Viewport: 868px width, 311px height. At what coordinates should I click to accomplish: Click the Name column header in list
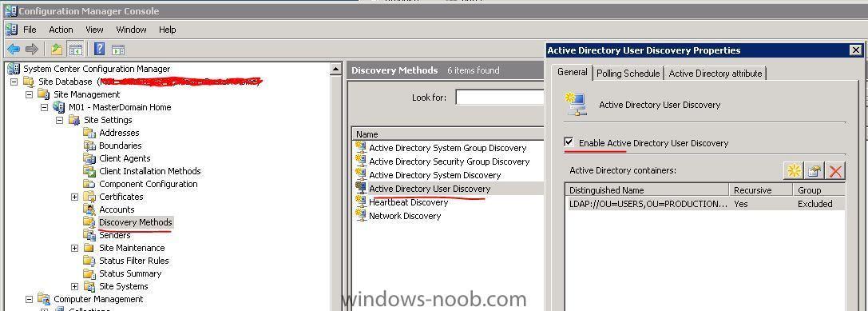coord(449,134)
